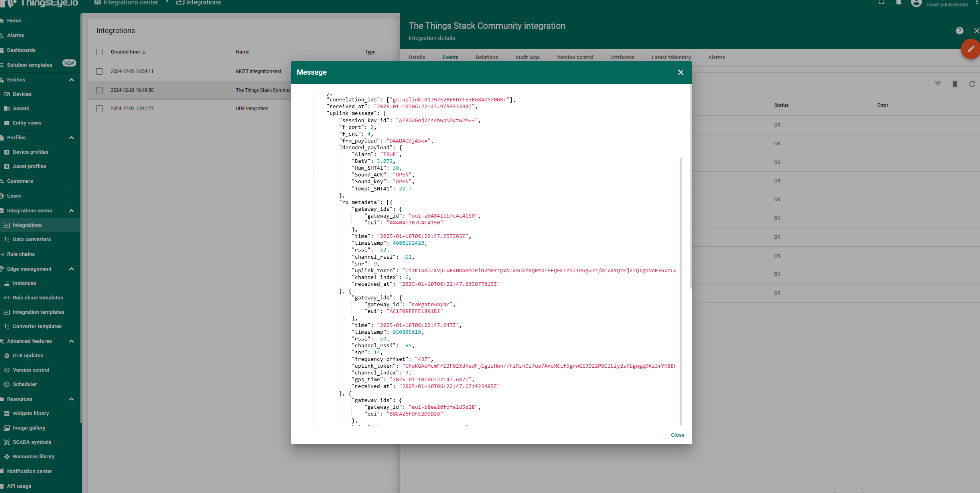Toggle the select-all integrations checkbox
Viewport: 980px width, 493px height.
99,52
